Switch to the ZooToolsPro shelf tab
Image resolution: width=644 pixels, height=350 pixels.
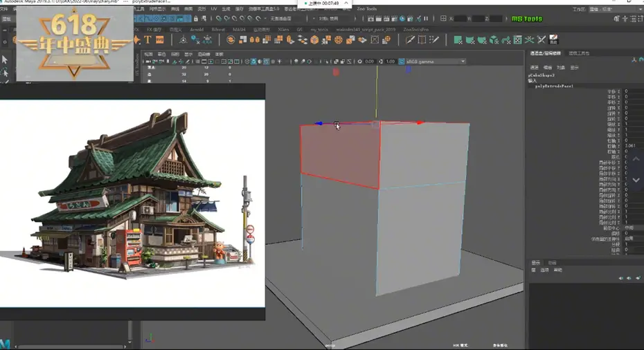click(415, 30)
